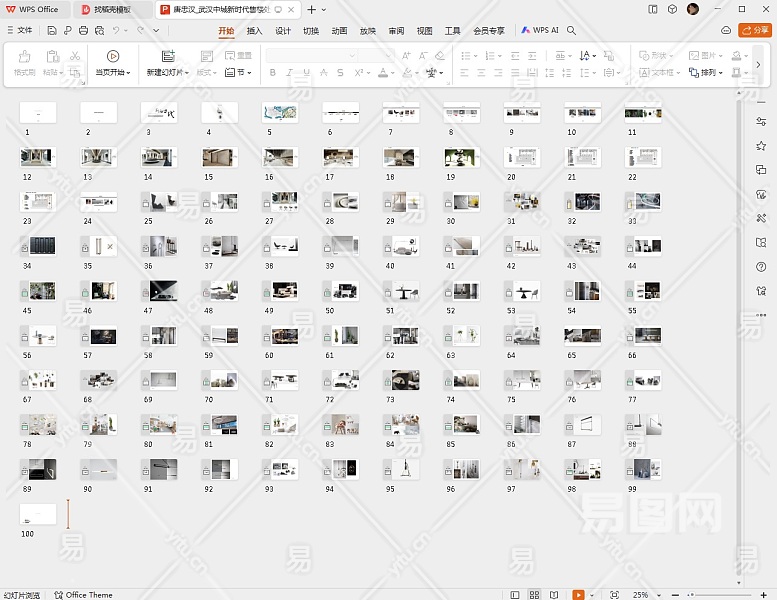Screen dimensions: 777x600
Task: Switch to reading view in status bar
Action: (x=554, y=595)
